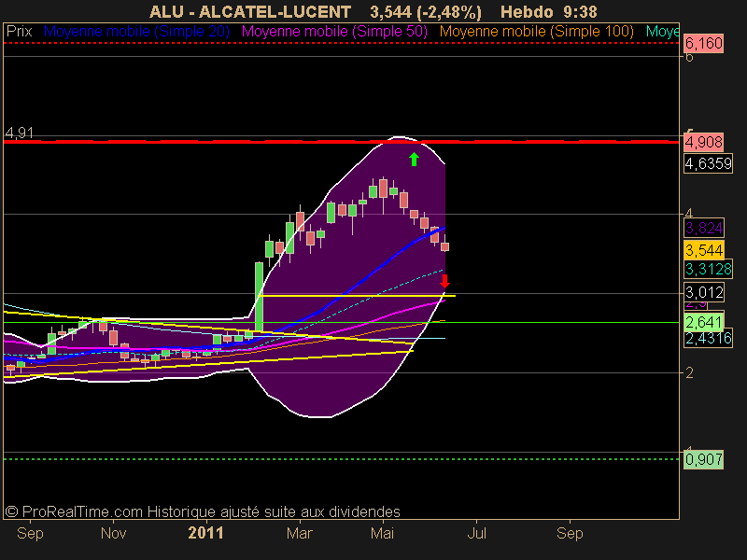Select the 'Prix' legend label
This screenshot has height=560, width=747.
tap(19, 32)
